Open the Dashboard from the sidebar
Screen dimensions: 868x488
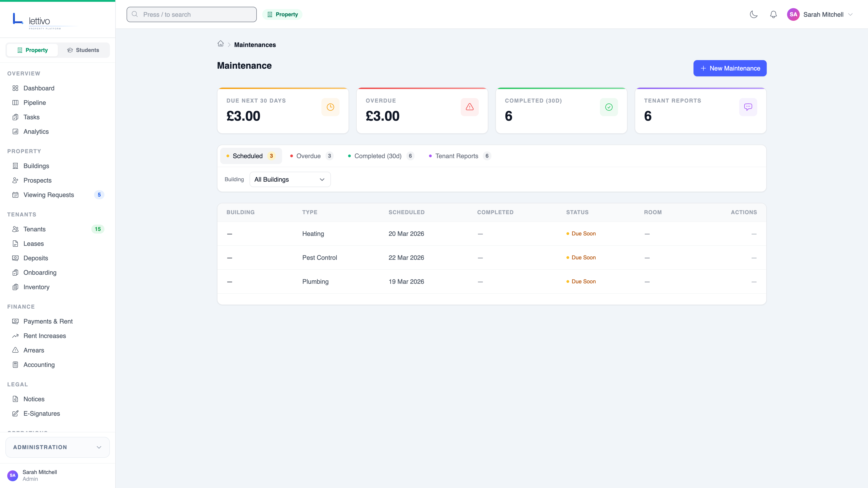39,88
